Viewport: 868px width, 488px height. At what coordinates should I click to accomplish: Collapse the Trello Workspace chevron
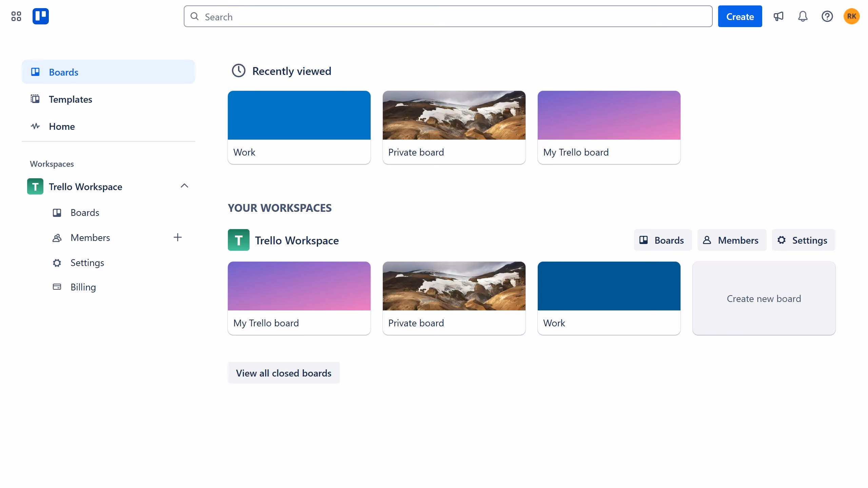click(184, 186)
